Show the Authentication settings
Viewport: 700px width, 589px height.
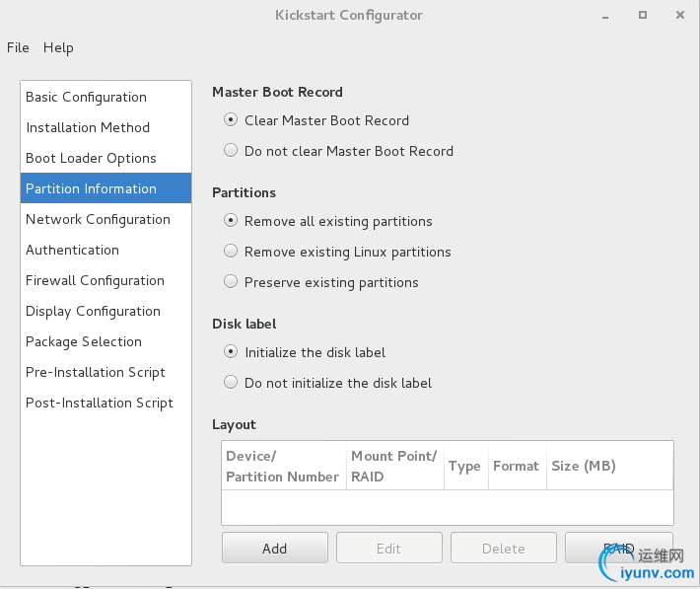pos(72,250)
